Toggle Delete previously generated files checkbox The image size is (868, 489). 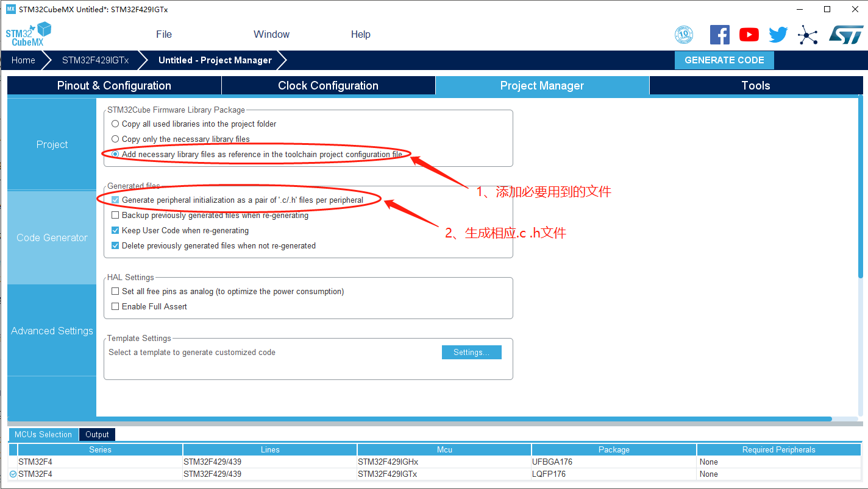click(x=115, y=245)
